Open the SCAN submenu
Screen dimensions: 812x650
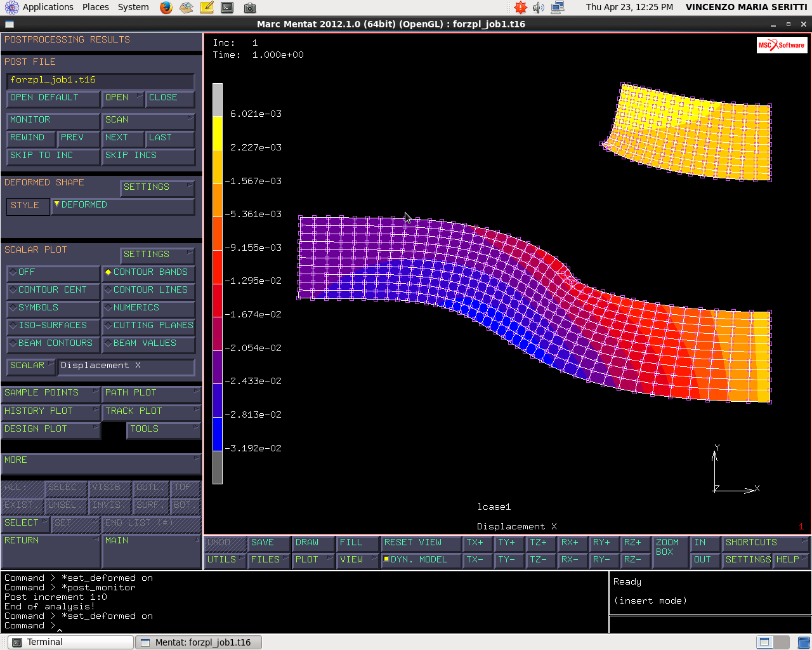[x=148, y=120]
